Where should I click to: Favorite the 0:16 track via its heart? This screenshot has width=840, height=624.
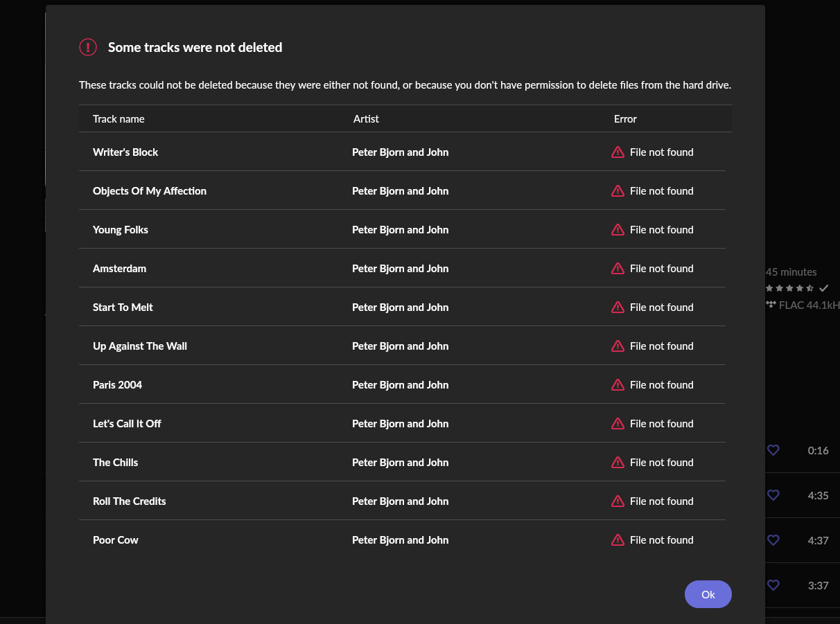click(x=773, y=450)
